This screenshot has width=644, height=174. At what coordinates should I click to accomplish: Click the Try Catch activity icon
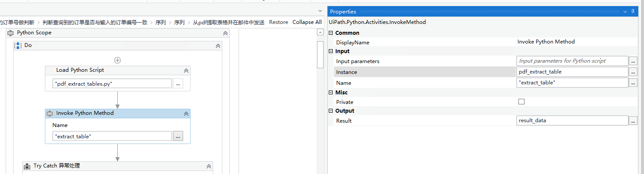(x=27, y=166)
